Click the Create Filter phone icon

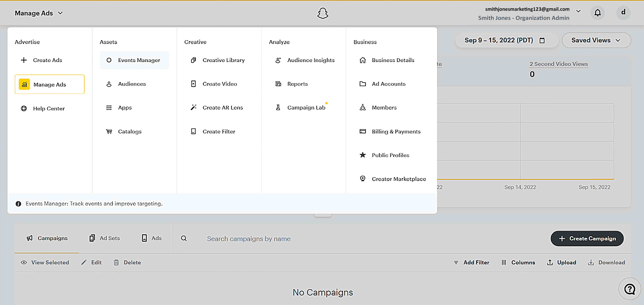(x=193, y=131)
